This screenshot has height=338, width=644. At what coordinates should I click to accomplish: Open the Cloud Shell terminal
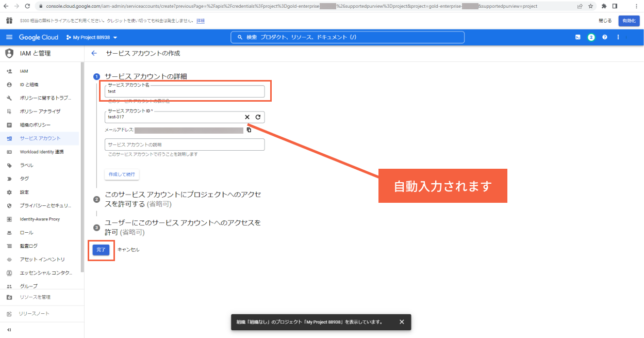click(577, 37)
